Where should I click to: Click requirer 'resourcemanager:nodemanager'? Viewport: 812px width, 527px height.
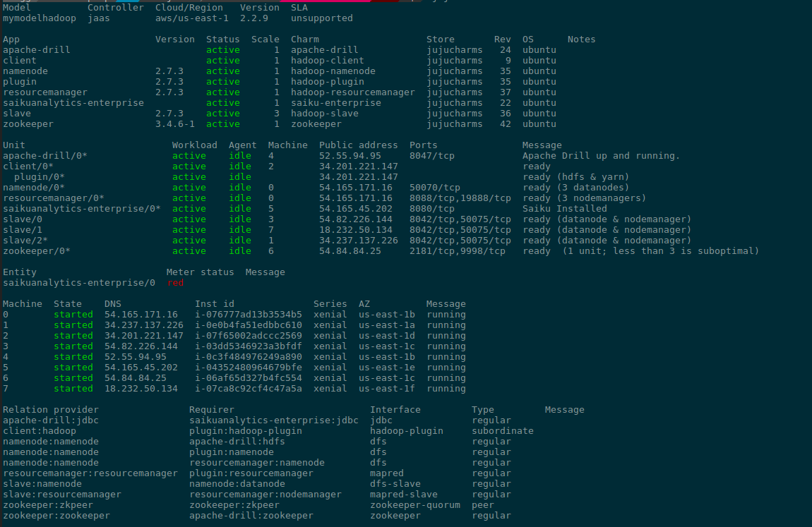(265, 495)
